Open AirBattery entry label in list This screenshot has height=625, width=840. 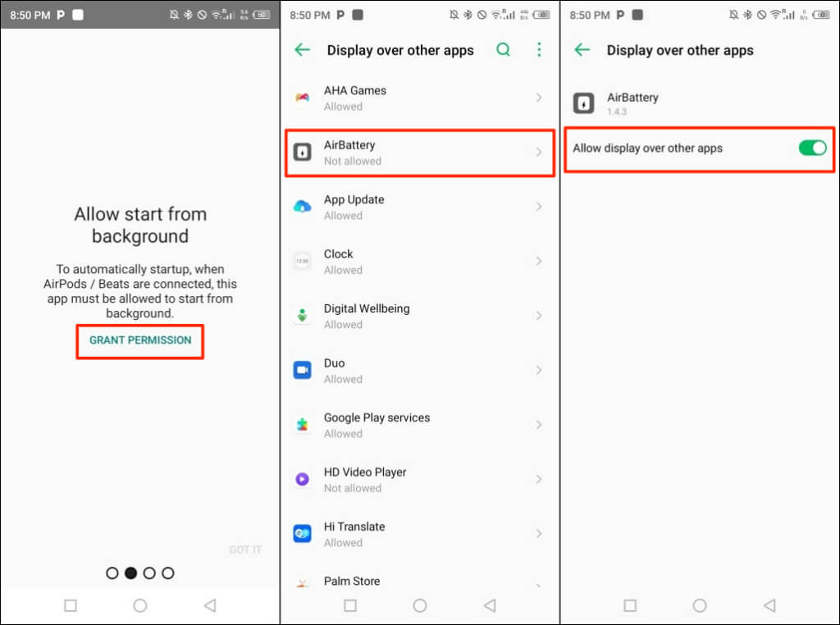click(x=349, y=145)
